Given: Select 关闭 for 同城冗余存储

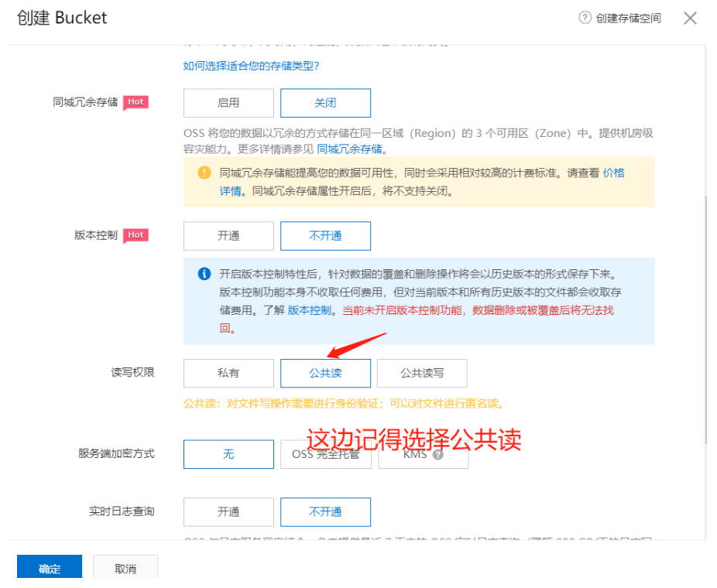Looking at the screenshot, I should click(x=325, y=103).
